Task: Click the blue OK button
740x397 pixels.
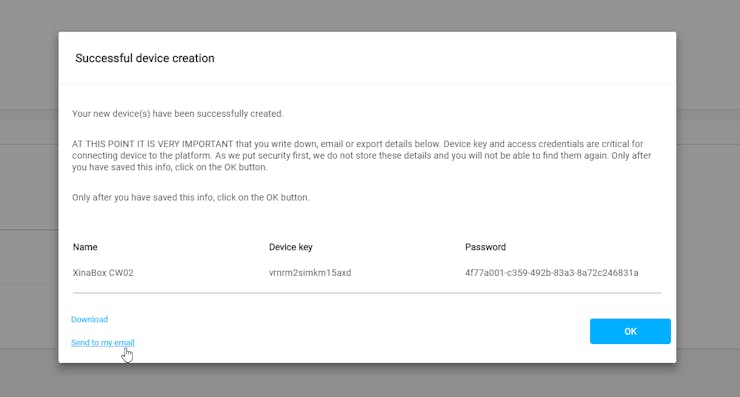Action: [630, 331]
